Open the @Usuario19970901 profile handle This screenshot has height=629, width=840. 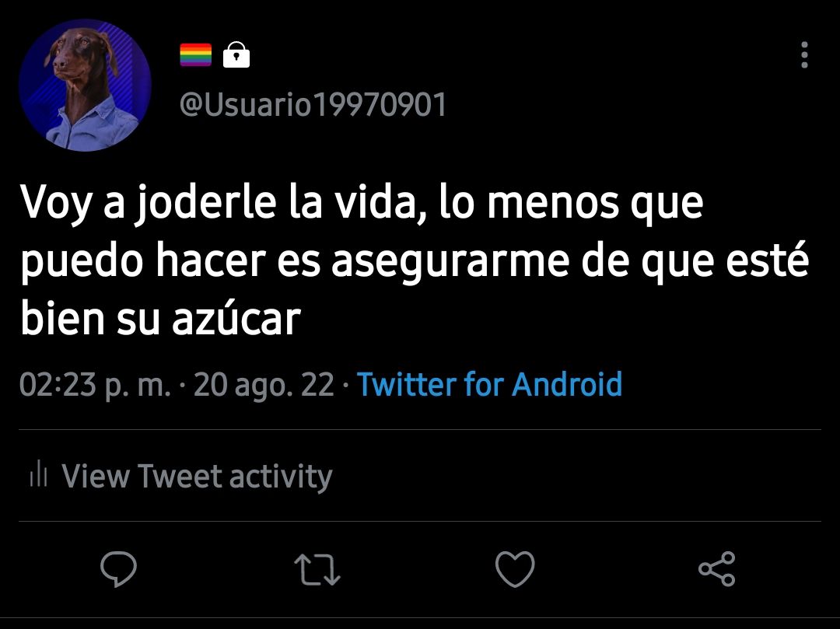coord(313,104)
